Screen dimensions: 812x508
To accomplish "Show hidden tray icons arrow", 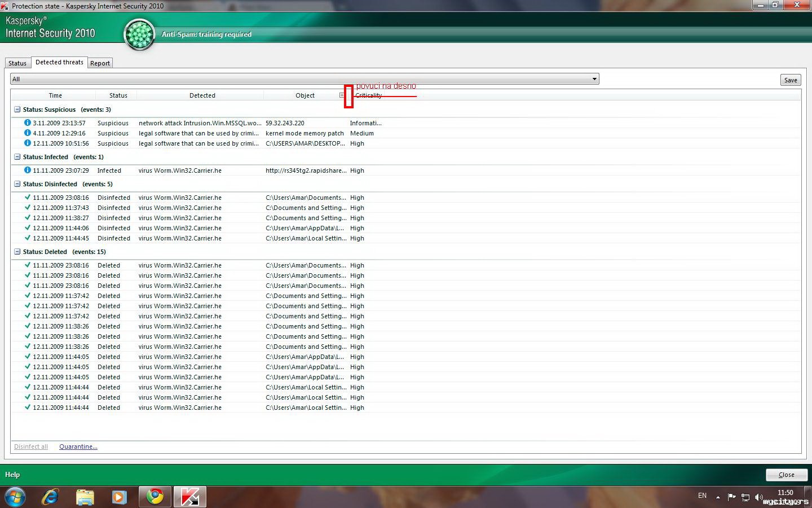I will (718, 497).
